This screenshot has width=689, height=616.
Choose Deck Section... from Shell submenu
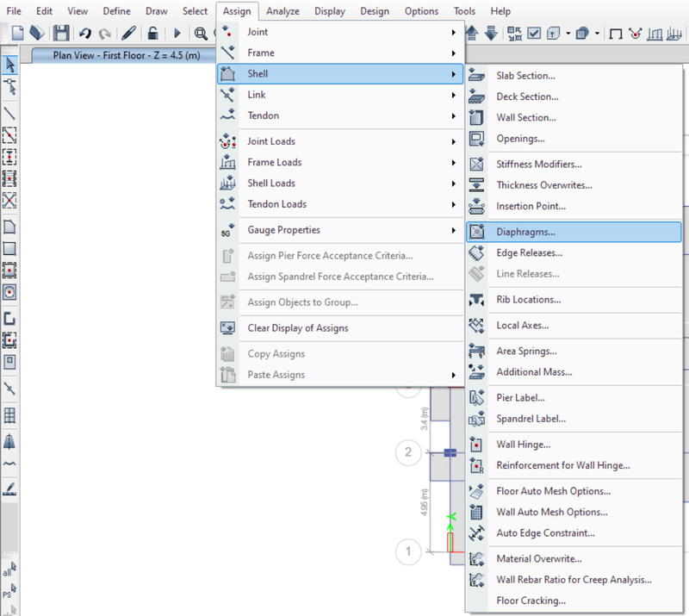click(527, 96)
